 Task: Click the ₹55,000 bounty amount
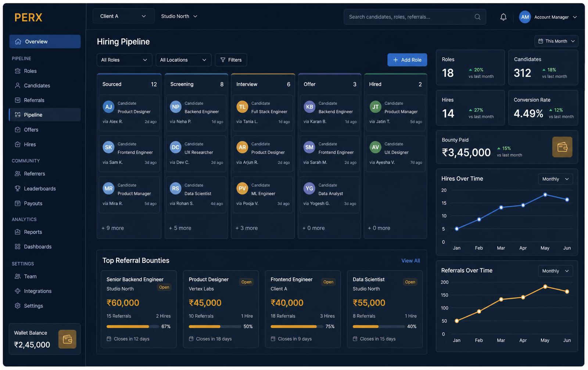tap(369, 303)
